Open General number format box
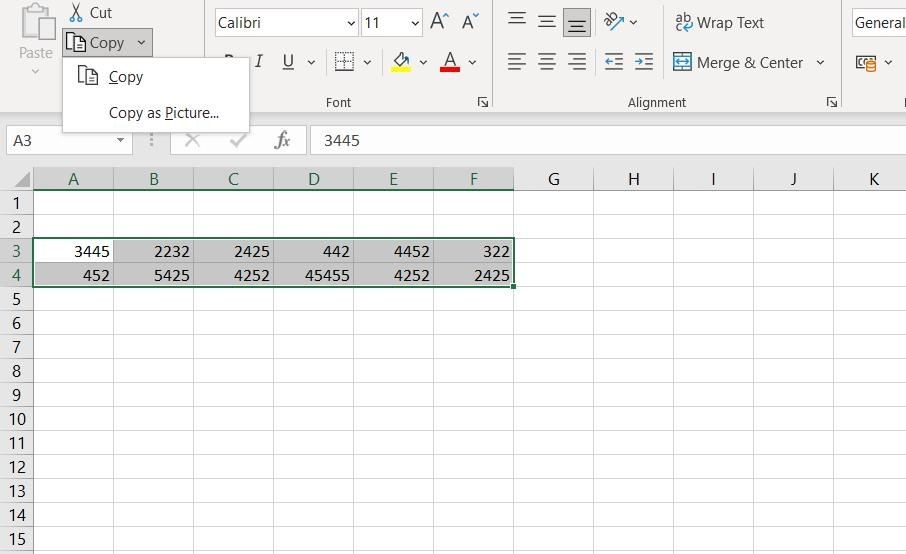906x554 pixels. point(879,23)
